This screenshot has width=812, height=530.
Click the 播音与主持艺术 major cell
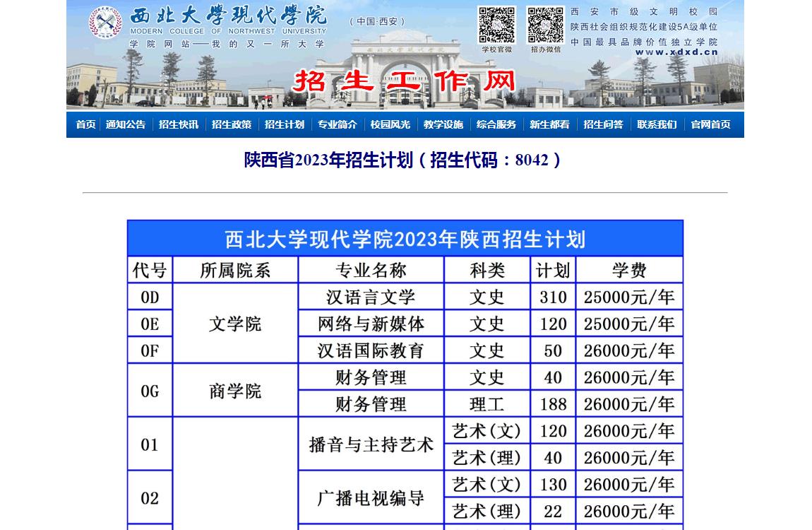371,444
